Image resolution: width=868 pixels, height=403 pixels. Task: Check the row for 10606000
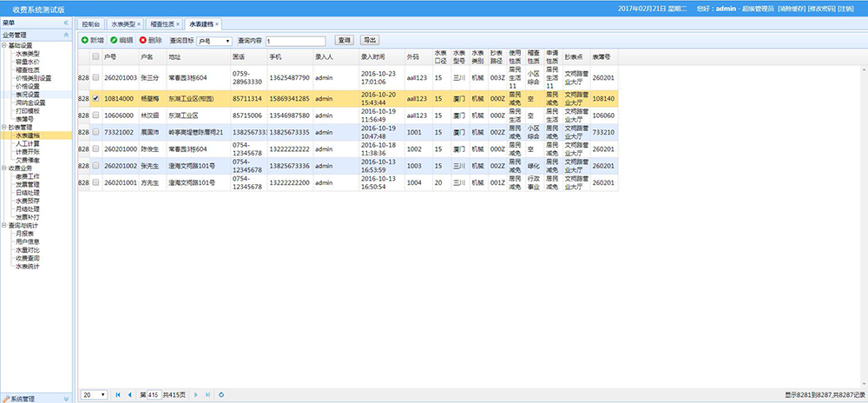95,116
